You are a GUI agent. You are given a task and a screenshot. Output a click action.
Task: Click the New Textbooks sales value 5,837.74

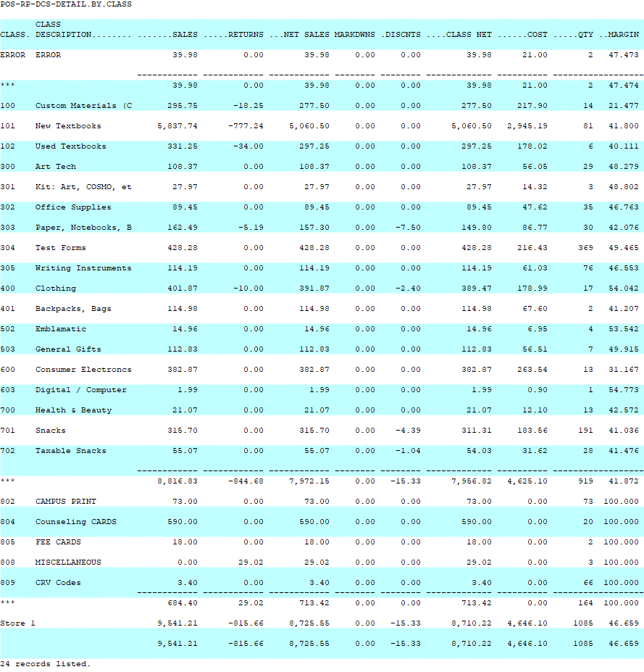pyautogui.click(x=177, y=126)
